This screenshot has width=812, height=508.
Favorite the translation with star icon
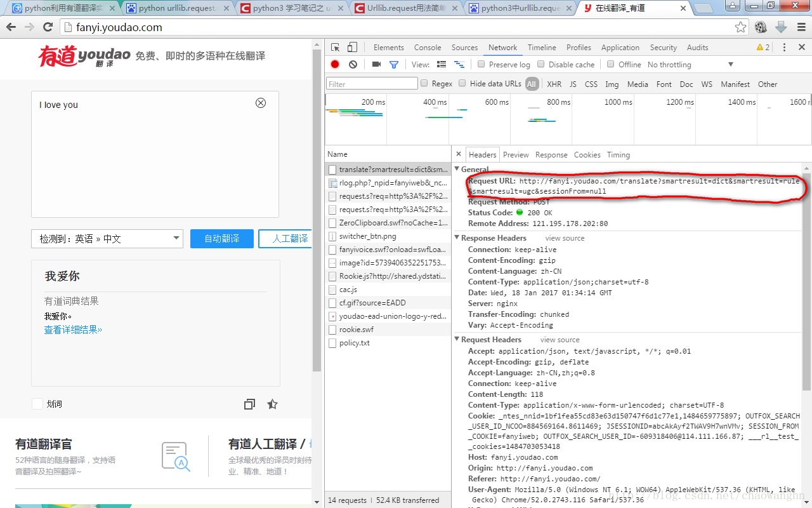pos(272,404)
